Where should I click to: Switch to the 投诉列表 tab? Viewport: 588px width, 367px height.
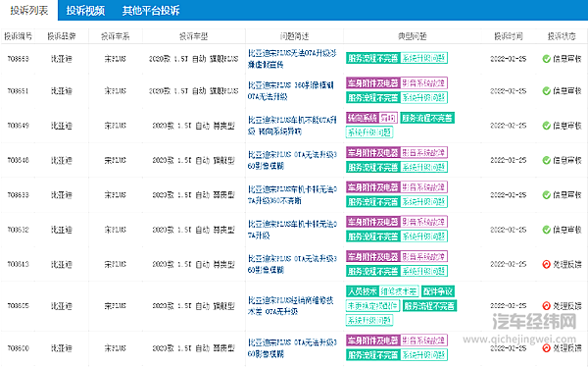[28, 10]
